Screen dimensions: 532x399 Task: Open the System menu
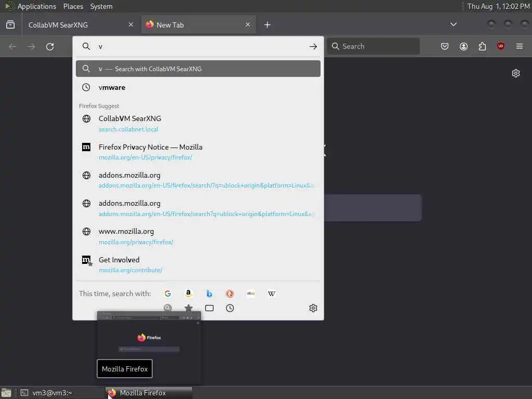[x=101, y=6]
